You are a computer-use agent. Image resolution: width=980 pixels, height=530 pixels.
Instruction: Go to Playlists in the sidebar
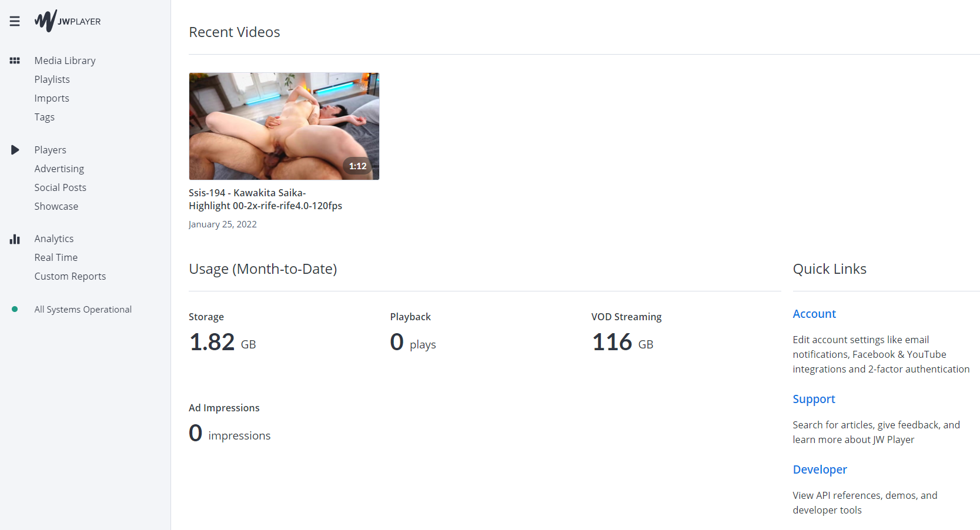click(x=52, y=79)
